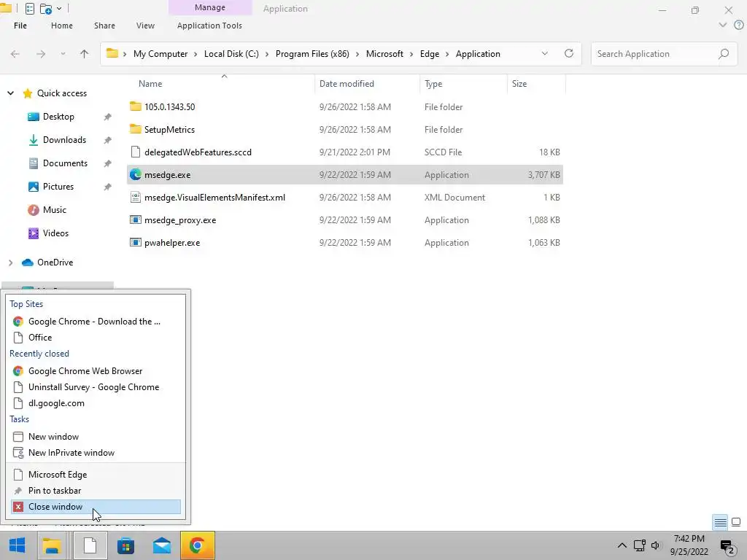This screenshot has height=560, width=747.
Task: Choose Close window in jump list
Action: coord(96,507)
